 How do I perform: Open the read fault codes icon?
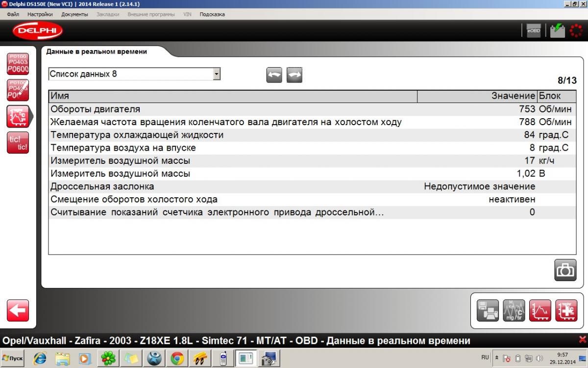pyautogui.click(x=18, y=64)
